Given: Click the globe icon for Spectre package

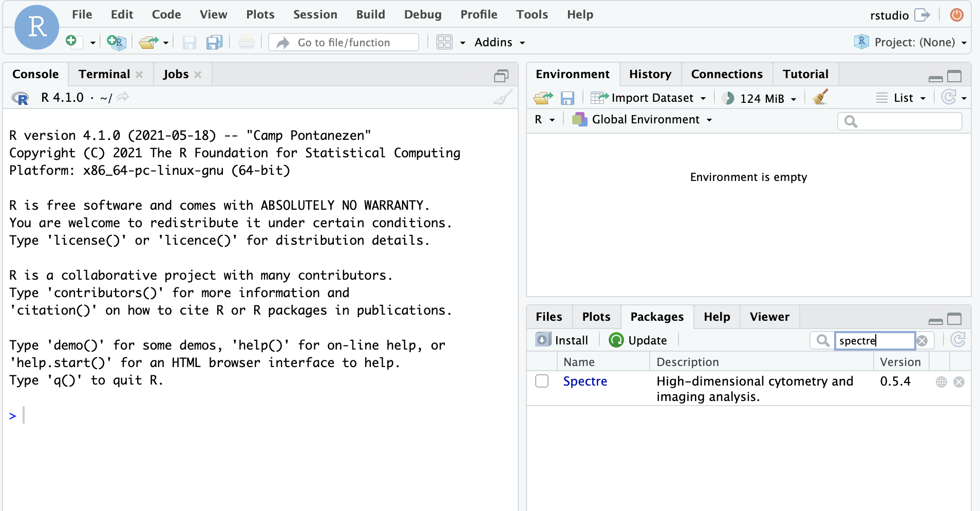Looking at the screenshot, I should point(941,382).
